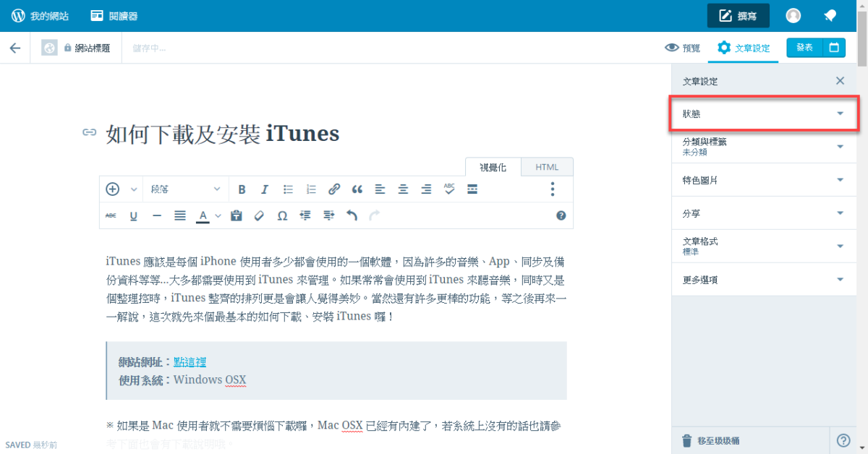The width and height of the screenshot is (868, 454).
Task: Click the Write (撰寫) button
Action: (738, 16)
